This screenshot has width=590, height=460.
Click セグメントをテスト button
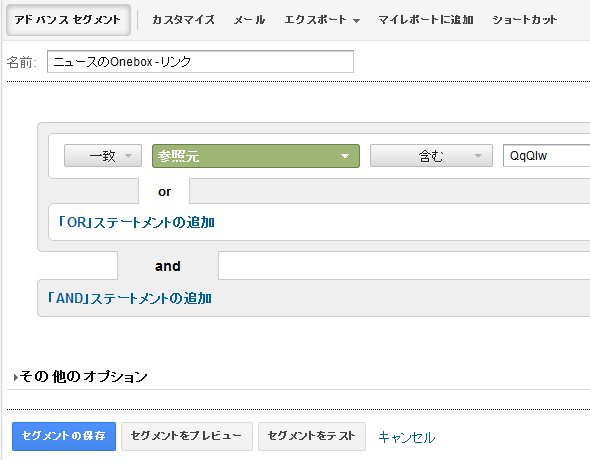click(312, 436)
